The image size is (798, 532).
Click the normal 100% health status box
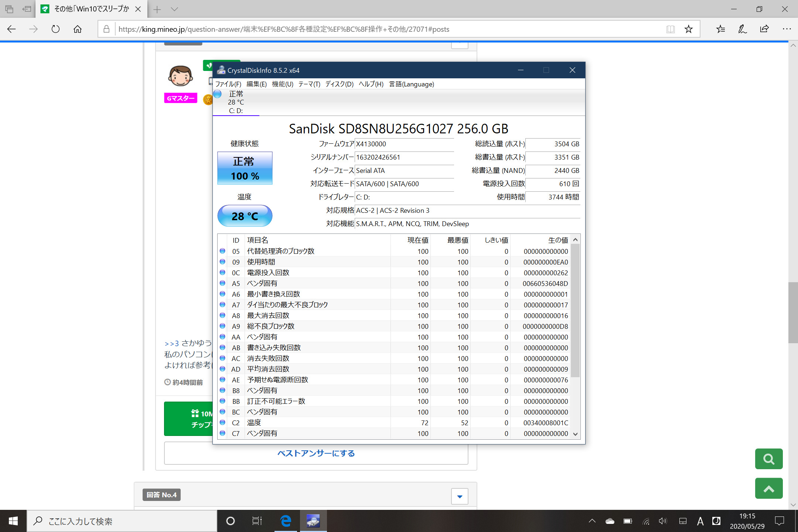(x=245, y=168)
